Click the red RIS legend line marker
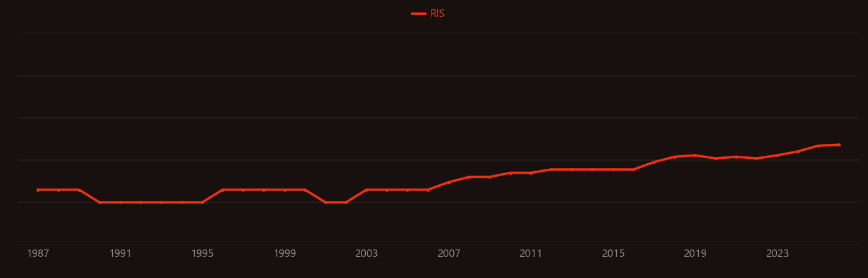868x278 pixels. [x=418, y=14]
